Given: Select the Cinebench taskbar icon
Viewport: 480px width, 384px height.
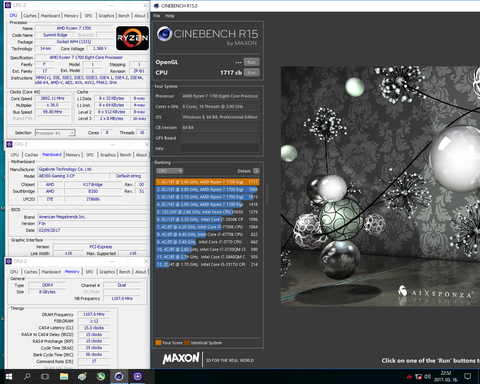Looking at the screenshot, I should tap(119, 377).
